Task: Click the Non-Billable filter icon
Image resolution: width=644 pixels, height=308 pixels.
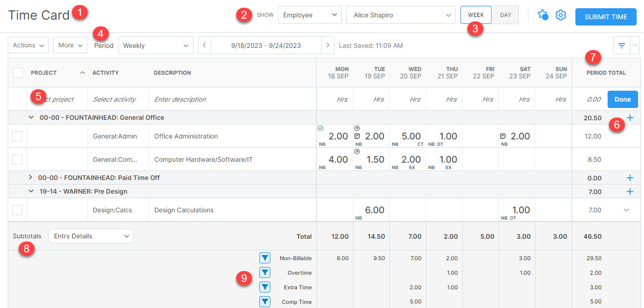Action: (x=265, y=258)
